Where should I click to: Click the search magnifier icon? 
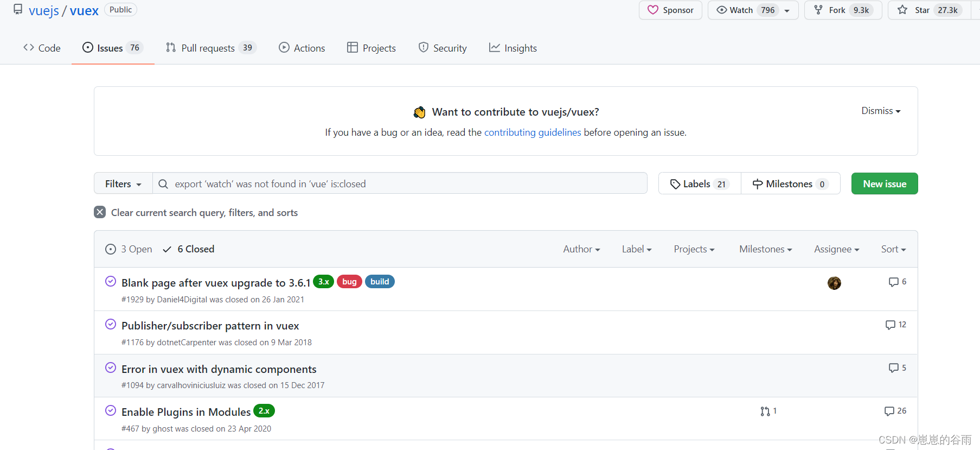pos(163,184)
